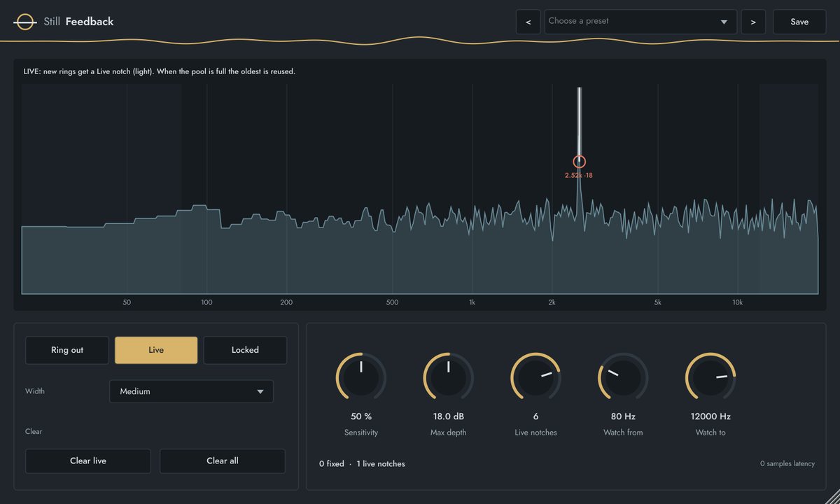Click the Still Feedback title text
Image resolution: width=840 pixels, height=504 pixels.
coord(78,22)
